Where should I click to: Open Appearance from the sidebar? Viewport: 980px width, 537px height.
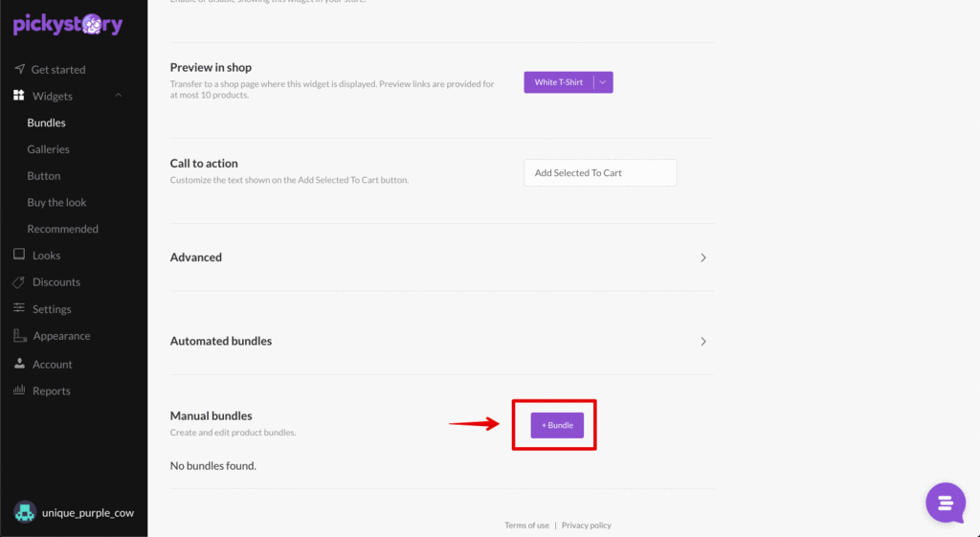coord(61,336)
